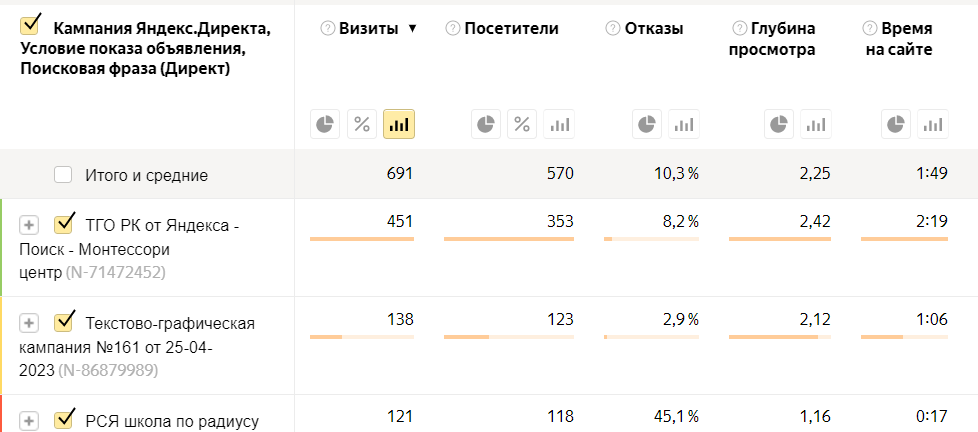Show pie chart for Время на сайте
The width and height of the screenshot is (978, 432).
pos(896,124)
